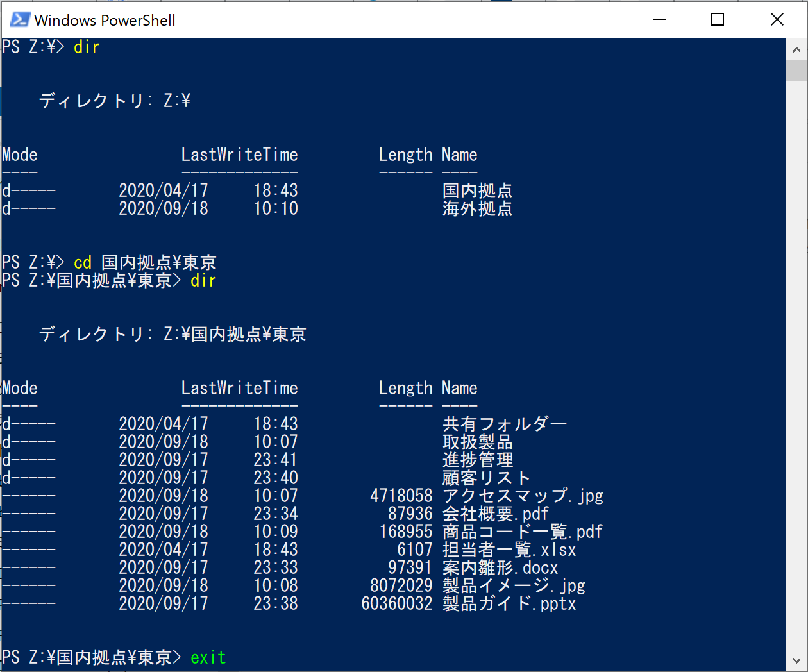This screenshot has height=672, width=808.
Task: Minimize the Windows PowerShell window
Action: pos(659,20)
